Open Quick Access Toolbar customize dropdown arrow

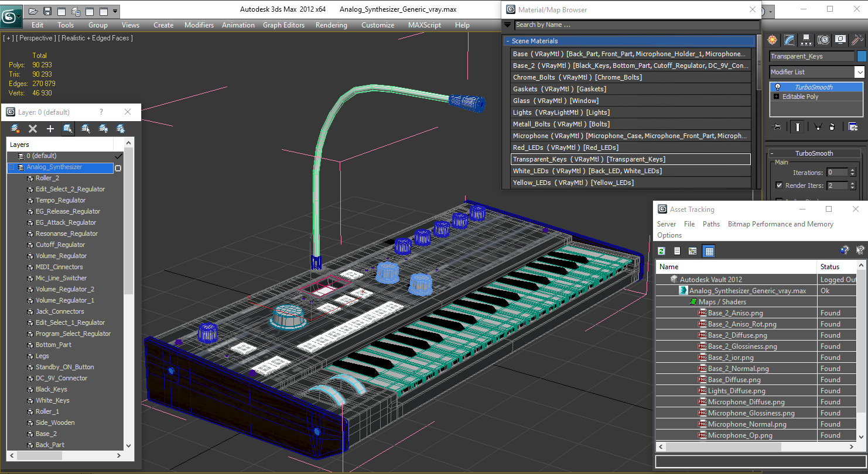115,11
